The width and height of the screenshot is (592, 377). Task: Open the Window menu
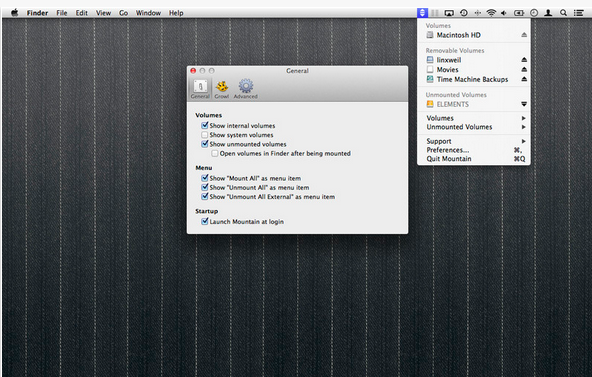click(148, 13)
